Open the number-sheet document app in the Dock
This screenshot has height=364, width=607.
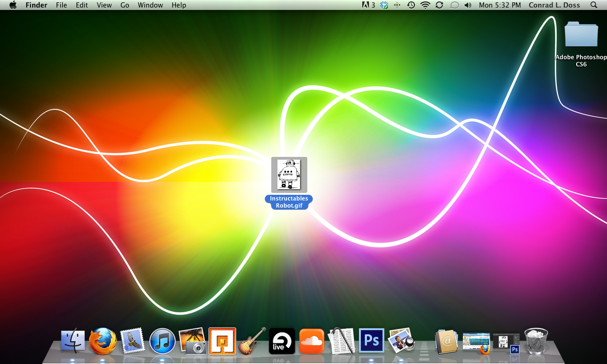click(x=341, y=340)
